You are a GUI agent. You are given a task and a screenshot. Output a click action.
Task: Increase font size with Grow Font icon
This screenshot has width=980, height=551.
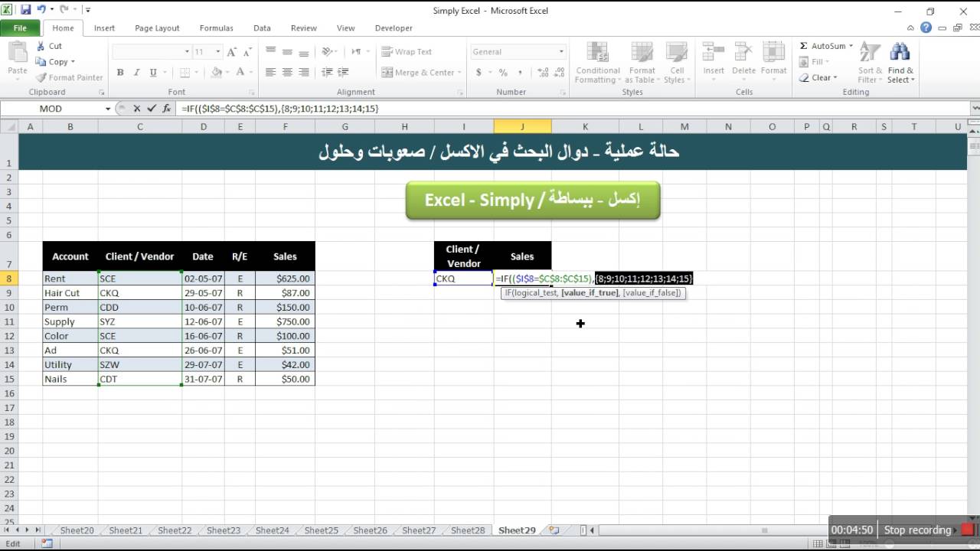pyautogui.click(x=231, y=52)
